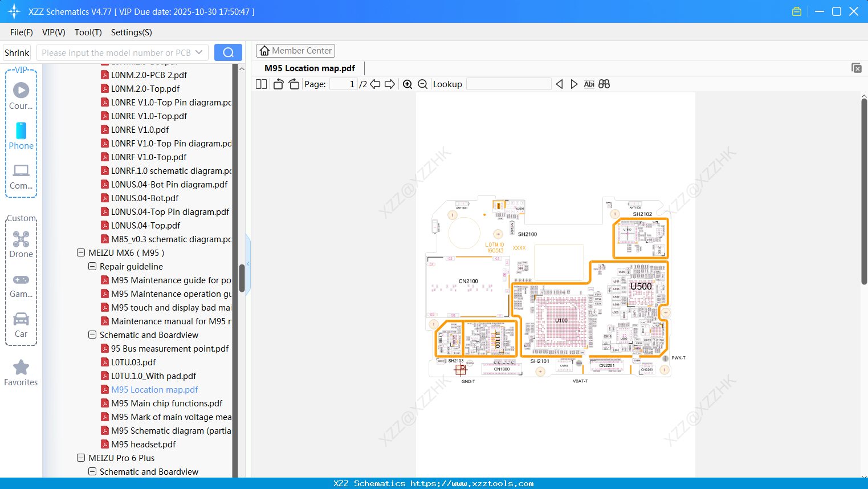Click the Member Center button
The image size is (868, 489).
point(295,50)
